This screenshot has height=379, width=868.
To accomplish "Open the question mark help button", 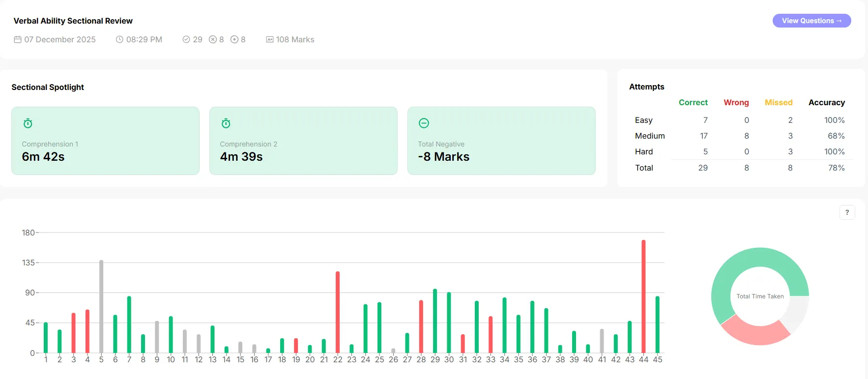I will [847, 212].
